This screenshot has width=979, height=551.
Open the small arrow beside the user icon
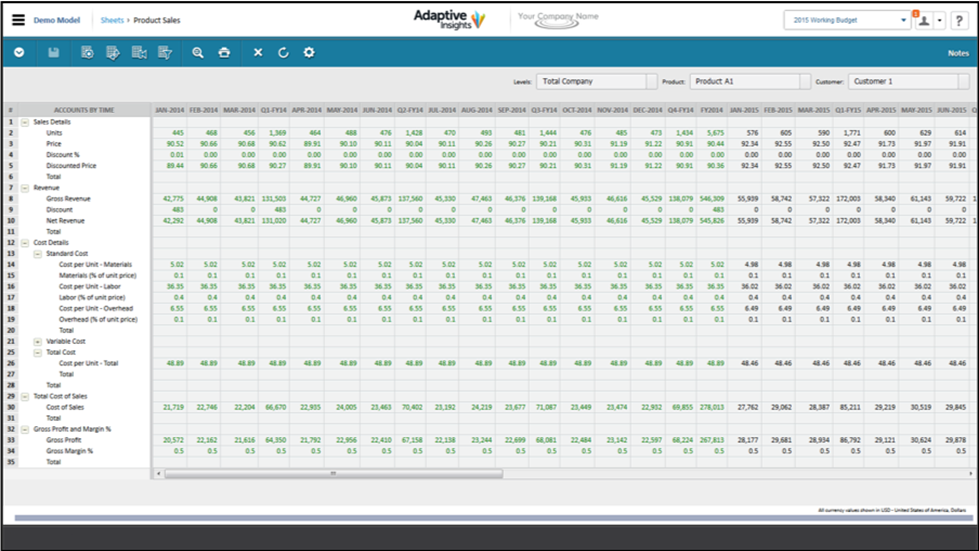(940, 21)
